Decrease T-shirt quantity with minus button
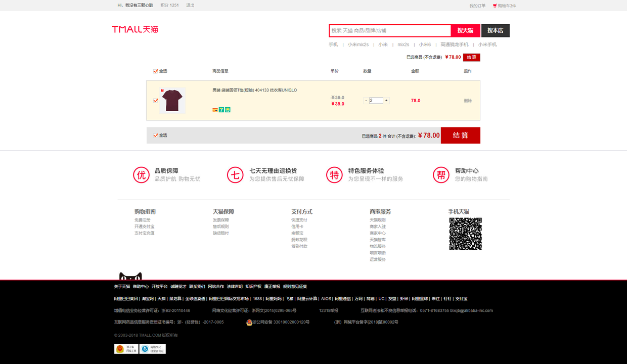Image resolution: width=627 pixels, height=364 pixels. pyautogui.click(x=366, y=101)
